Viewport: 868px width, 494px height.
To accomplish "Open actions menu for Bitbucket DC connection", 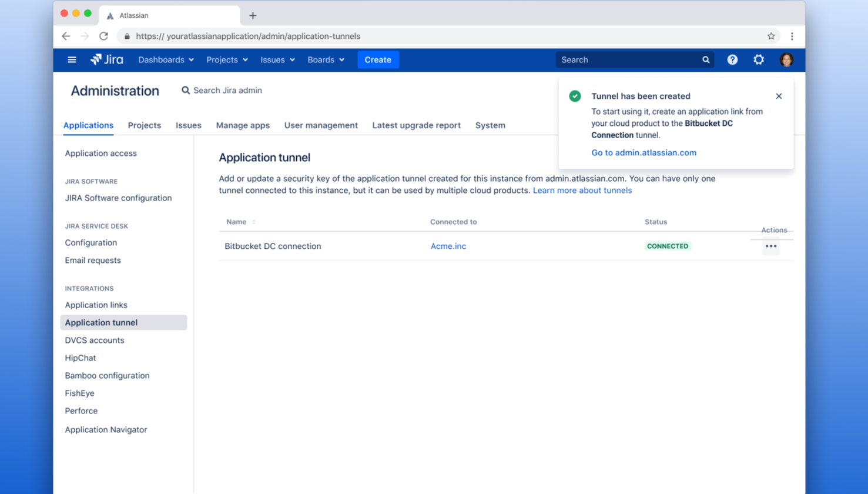I will click(771, 246).
